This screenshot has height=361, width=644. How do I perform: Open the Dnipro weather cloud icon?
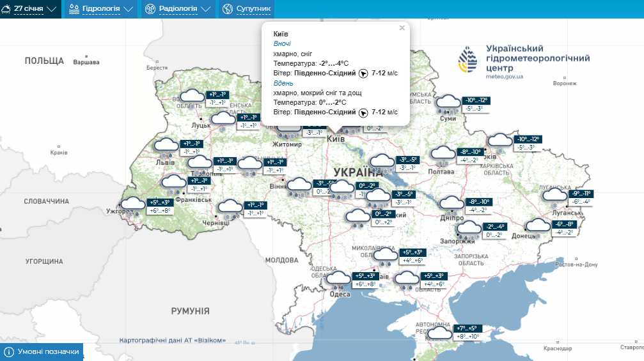[452, 204]
